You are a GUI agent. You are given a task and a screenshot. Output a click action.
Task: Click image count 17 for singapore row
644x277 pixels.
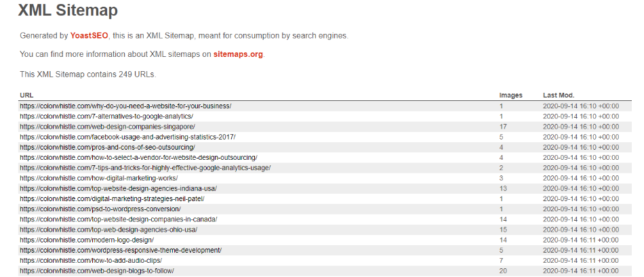[503, 127]
